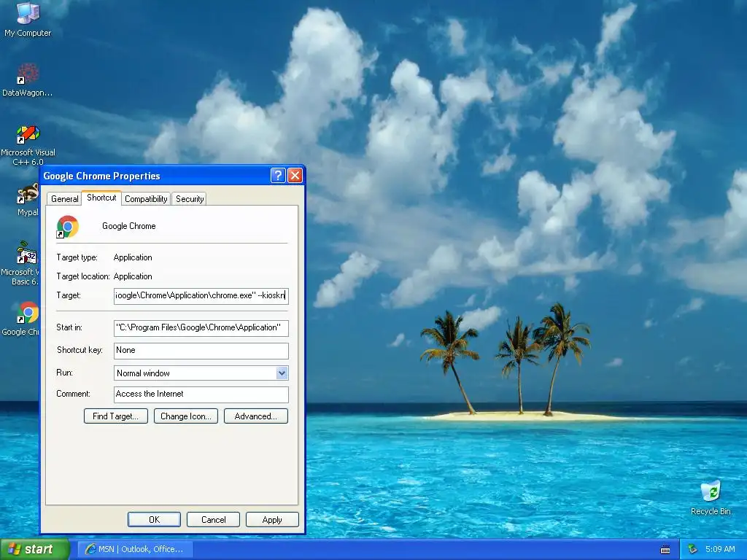
Task: Click the Chrome icon in Properties dialog
Action: (68, 227)
